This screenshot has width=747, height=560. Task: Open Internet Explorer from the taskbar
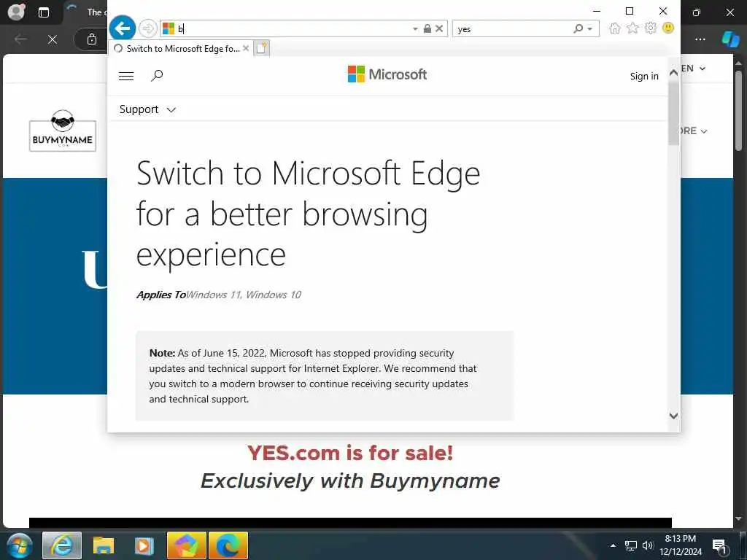coord(62,545)
